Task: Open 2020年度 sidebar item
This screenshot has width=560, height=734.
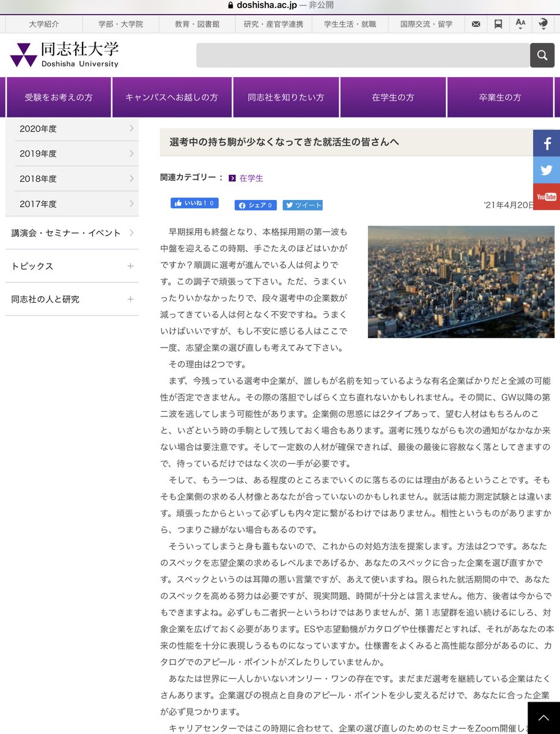Action: pos(77,128)
